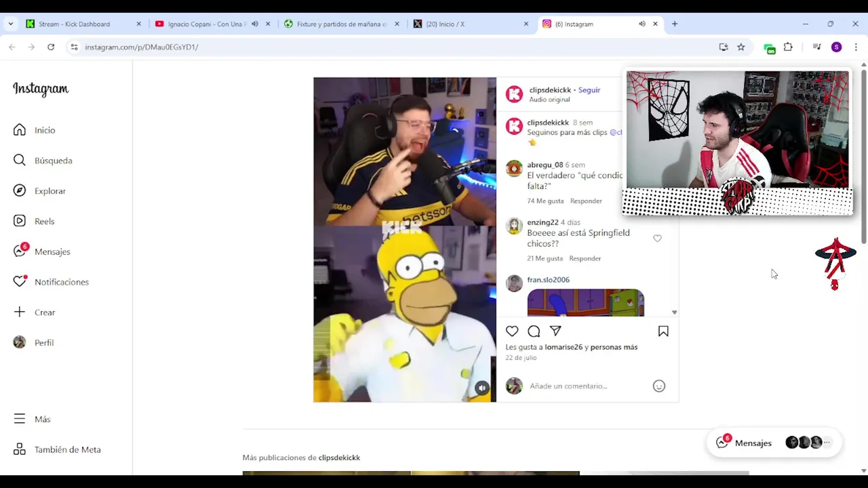Follow clipsdekickk with Seguir
Viewport: 868px width, 488px height.
pos(589,90)
